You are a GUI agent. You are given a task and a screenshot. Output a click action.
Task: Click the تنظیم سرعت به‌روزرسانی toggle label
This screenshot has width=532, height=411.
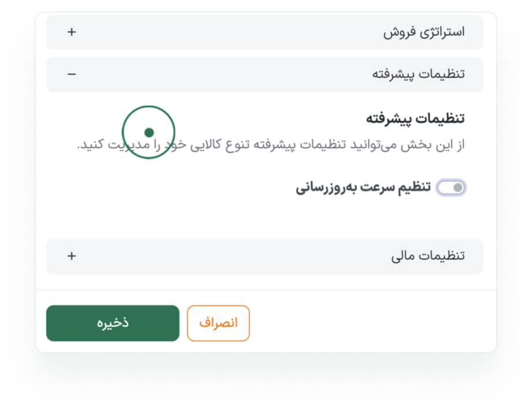click(363, 188)
